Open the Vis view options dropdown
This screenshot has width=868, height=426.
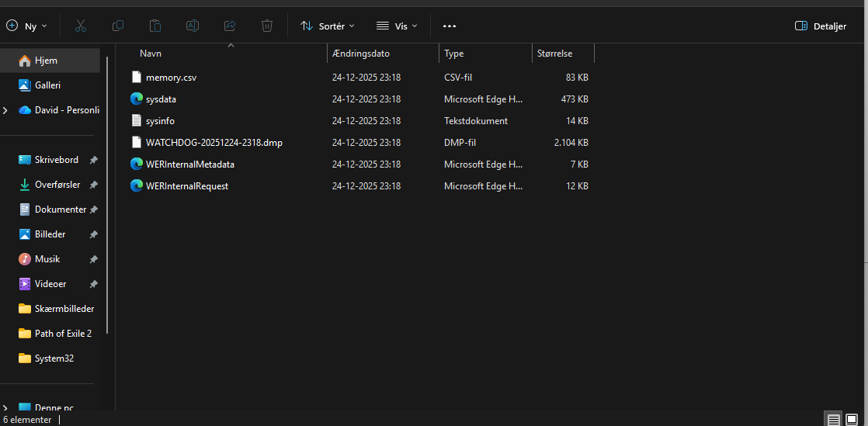tap(397, 26)
